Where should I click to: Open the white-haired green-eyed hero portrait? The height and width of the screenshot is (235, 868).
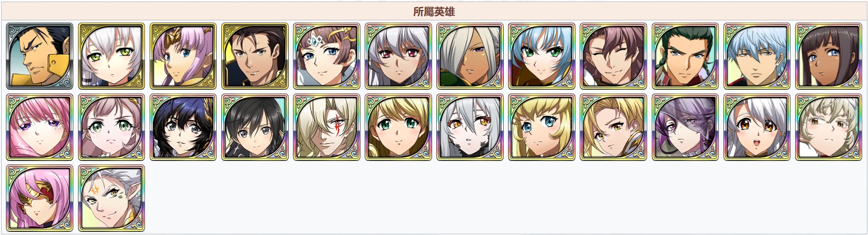click(111, 56)
